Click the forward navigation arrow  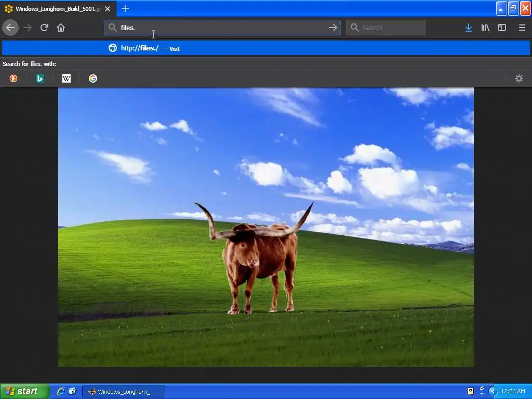pyautogui.click(x=28, y=28)
